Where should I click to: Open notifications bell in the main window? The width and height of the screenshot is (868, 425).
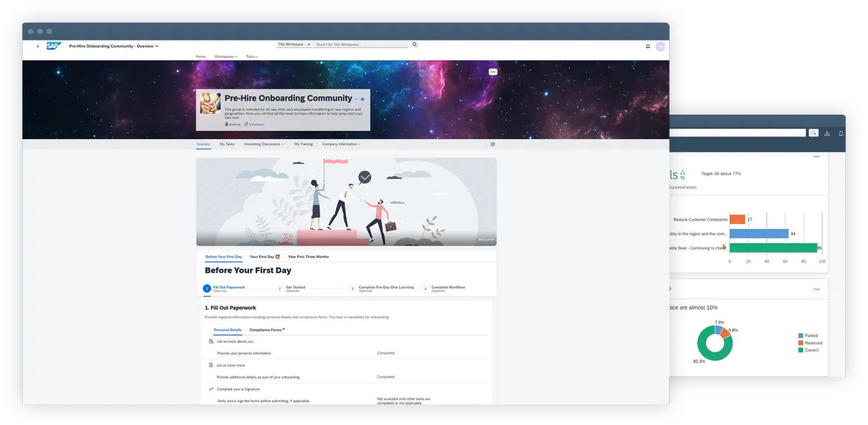tap(648, 46)
